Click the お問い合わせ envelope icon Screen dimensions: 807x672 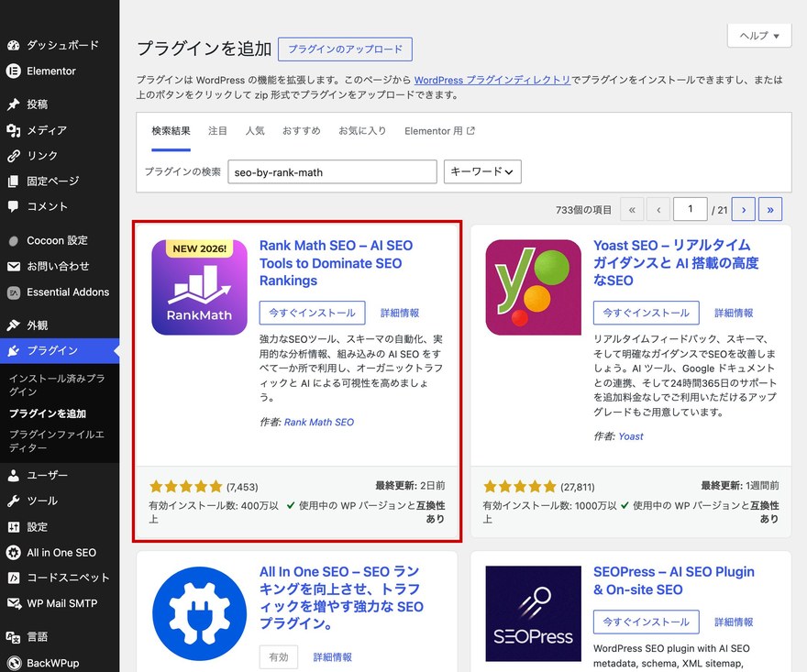point(14,267)
